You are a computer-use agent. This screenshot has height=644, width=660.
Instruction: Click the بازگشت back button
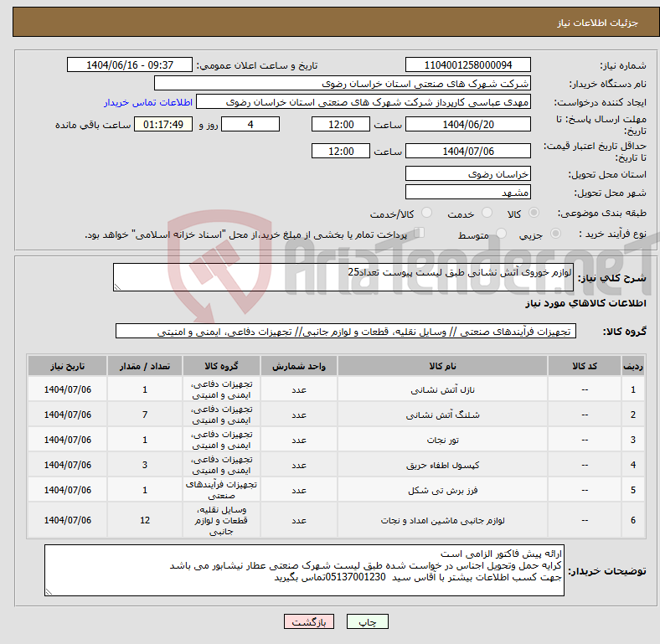(x=309, y=621)
